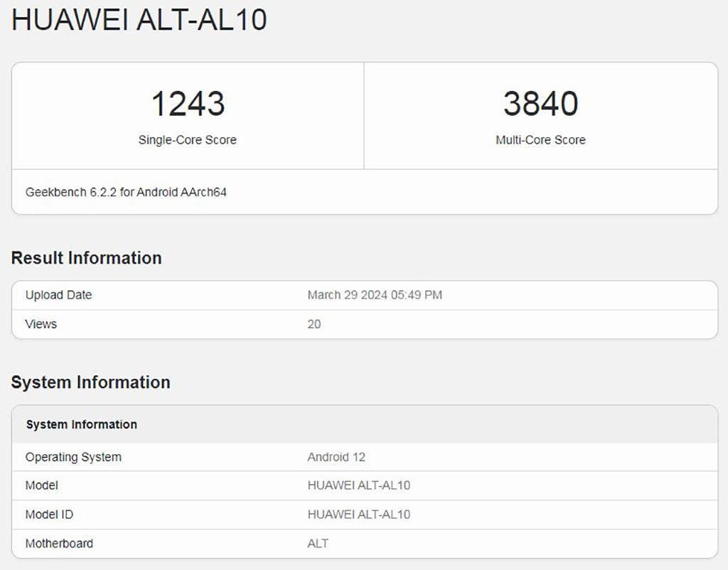Viewport: 728px width, 570px height.
Task: Click the Android 12 value
Action: [336, 457]
